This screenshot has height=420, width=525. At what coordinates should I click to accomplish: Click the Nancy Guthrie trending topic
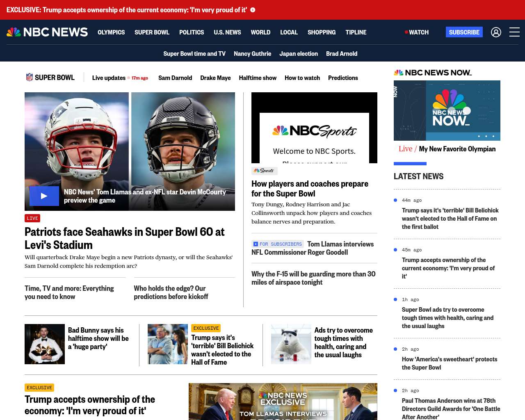pos(252,53)
